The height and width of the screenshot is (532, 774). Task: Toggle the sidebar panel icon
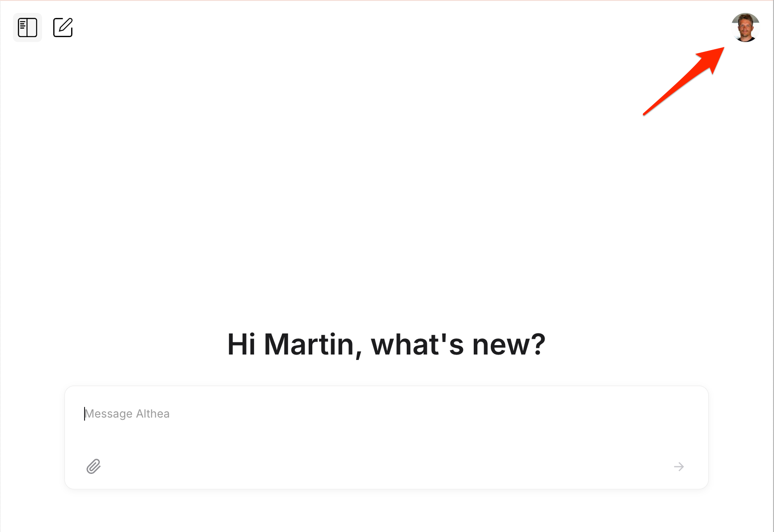[x=27, y=27]
